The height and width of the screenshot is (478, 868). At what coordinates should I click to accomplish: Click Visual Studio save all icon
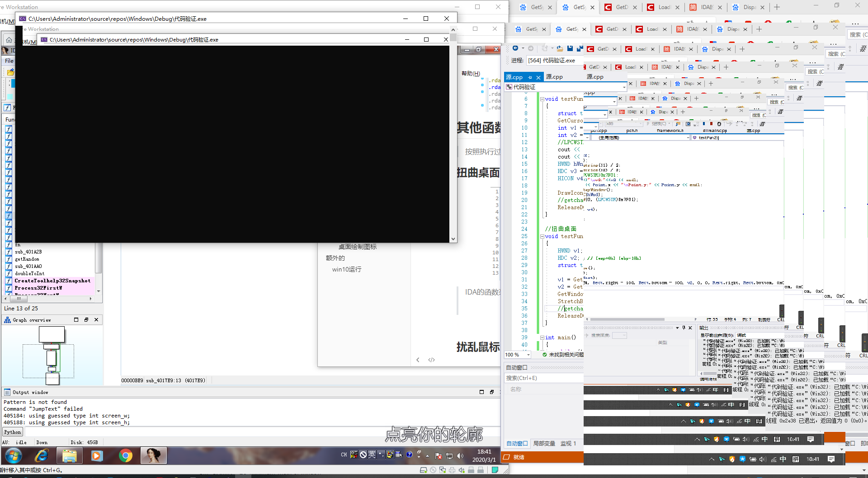coord(579,48)
